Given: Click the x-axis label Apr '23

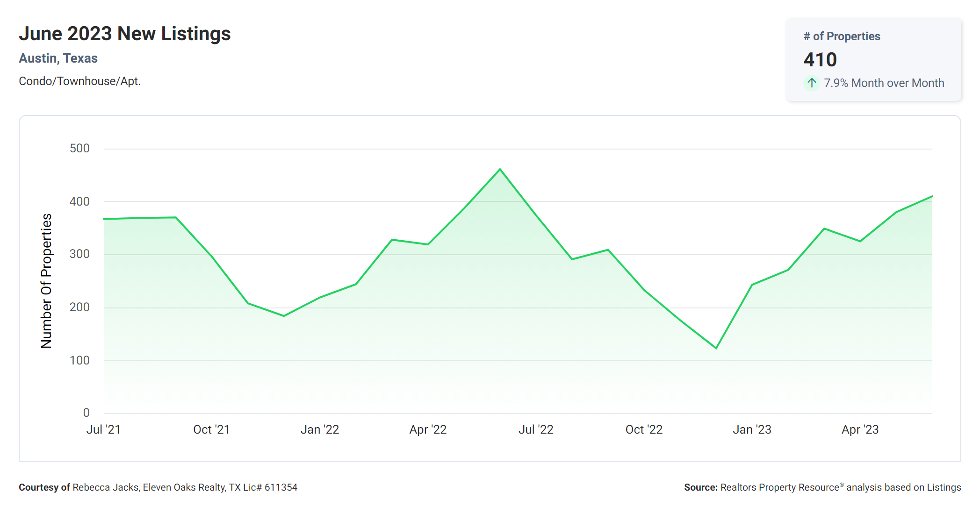Looking at the screenshot, I should [860, 429].
